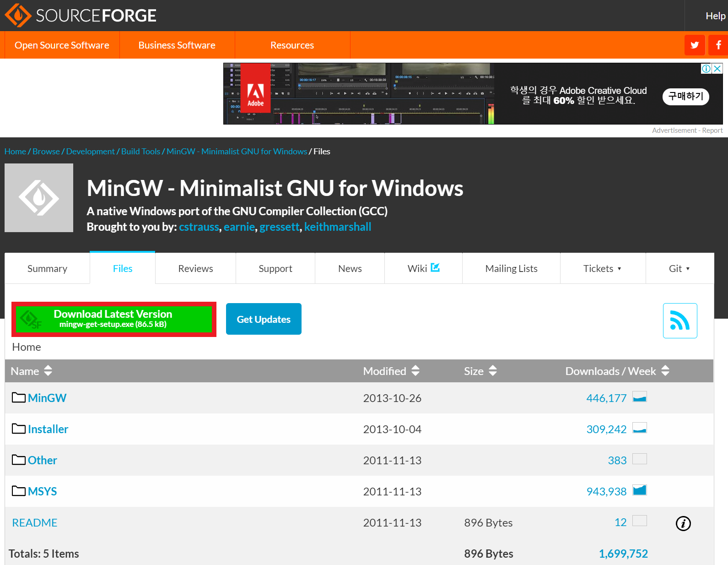Open the Business Software menu
The height and width of the screenshot is (565, 728).
(177, 45)
